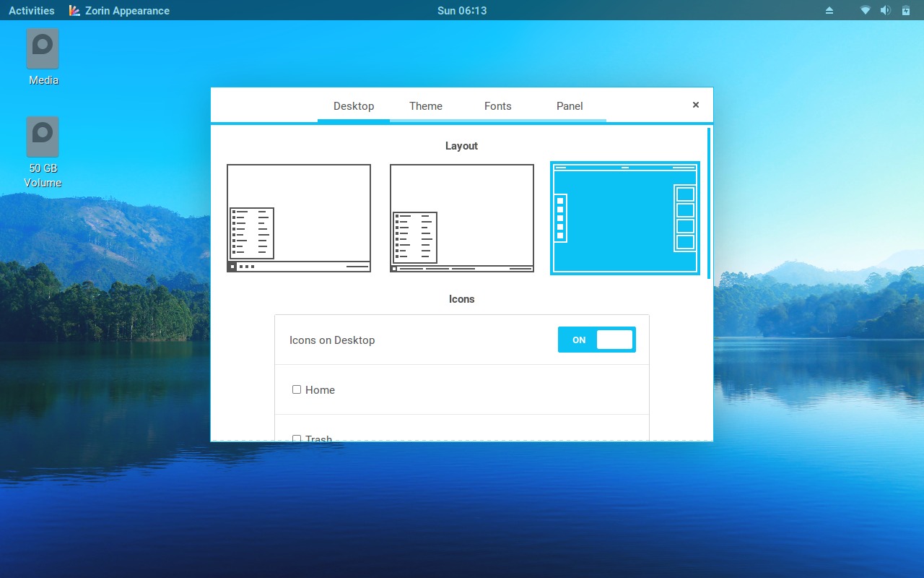Click the volume icon in the system tray
This screenshot has height=578, width=924.
coord(885,10)
